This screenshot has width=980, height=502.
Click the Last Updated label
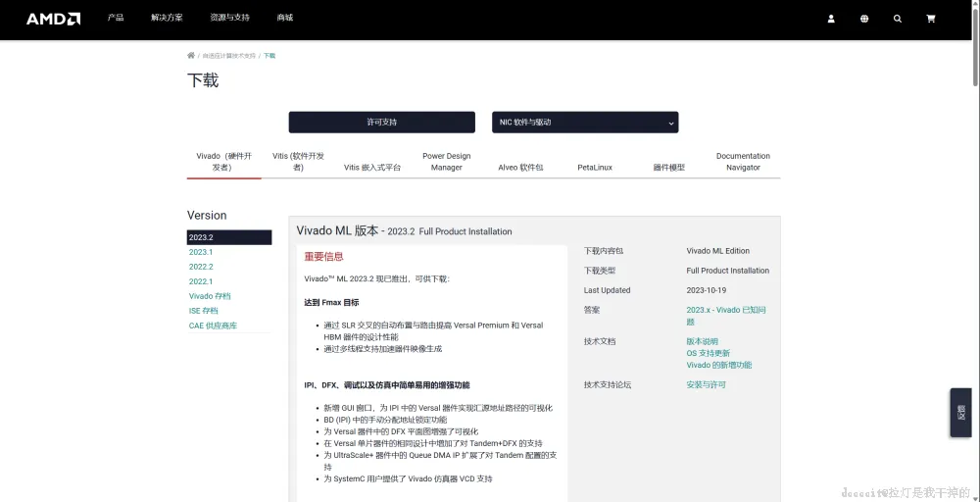coord(607,290)
